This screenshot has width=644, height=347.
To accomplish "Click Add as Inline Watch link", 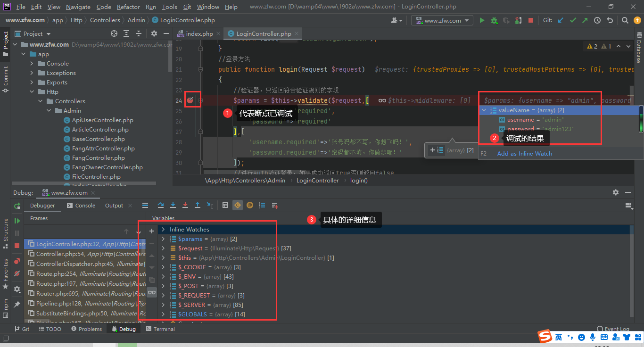I will tap(524, 153).
